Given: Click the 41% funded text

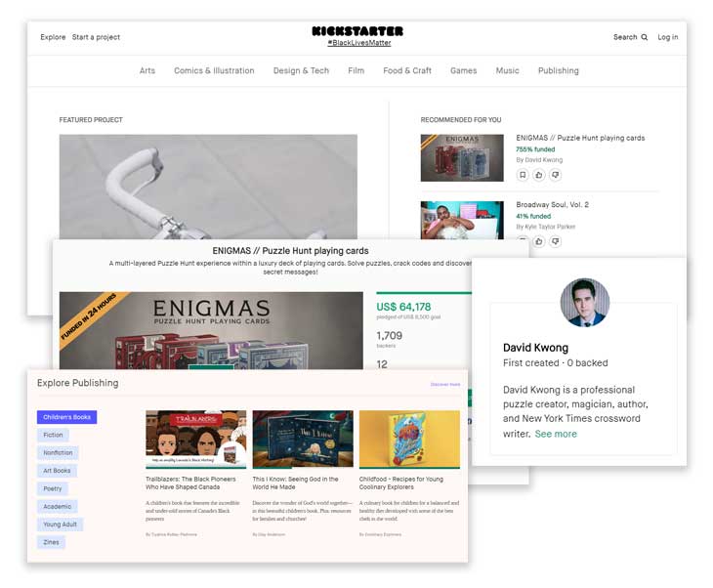Looking at the screenshot, I should [x=533, y=216].
